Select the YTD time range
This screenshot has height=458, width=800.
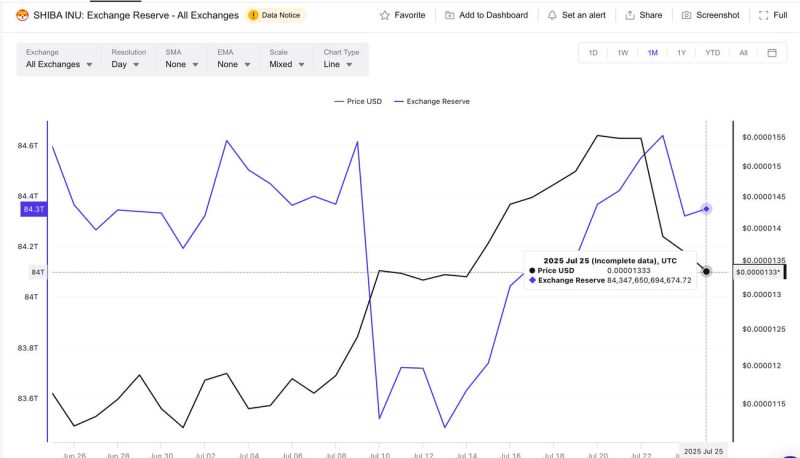coord(713,53)
